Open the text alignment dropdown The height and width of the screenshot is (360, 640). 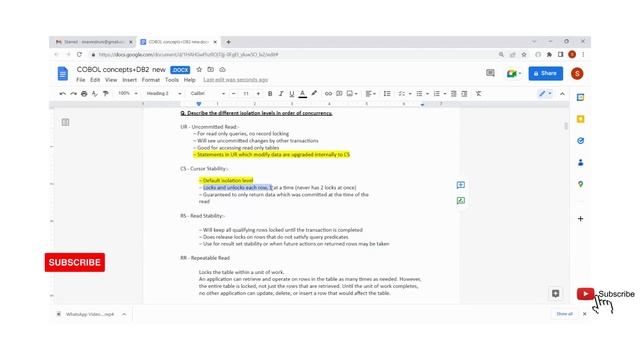point(371,94)
